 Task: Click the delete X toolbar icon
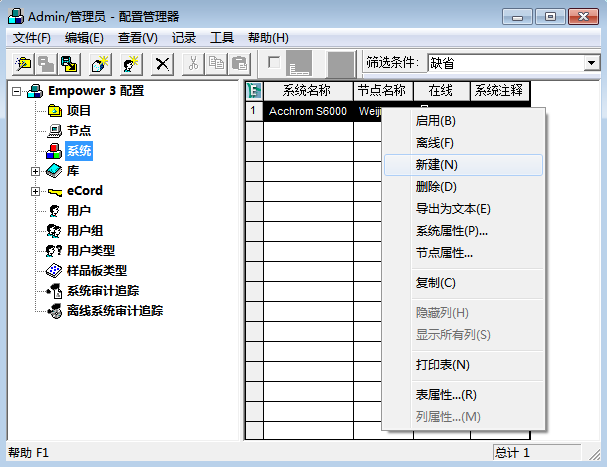(162, 63)
